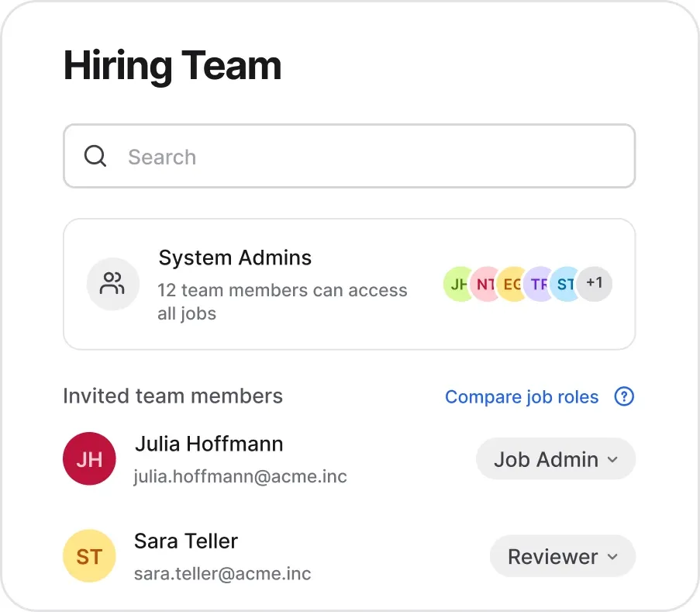Click the System Admins group icon
The width and height of the screenshot is (700, 612).
tap(113, 284)
